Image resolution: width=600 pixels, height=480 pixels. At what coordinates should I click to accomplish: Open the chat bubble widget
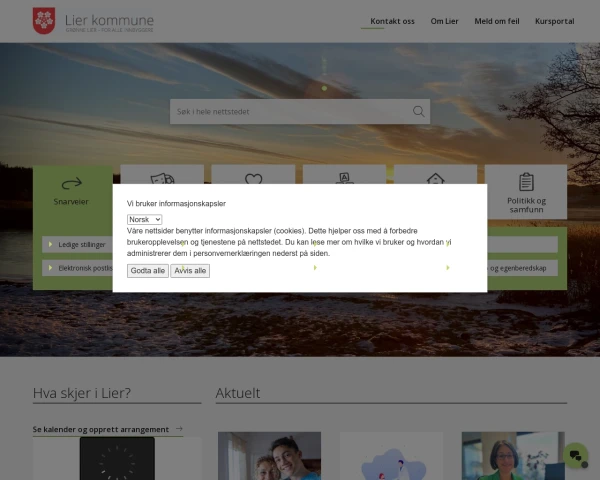click(575, 455)
